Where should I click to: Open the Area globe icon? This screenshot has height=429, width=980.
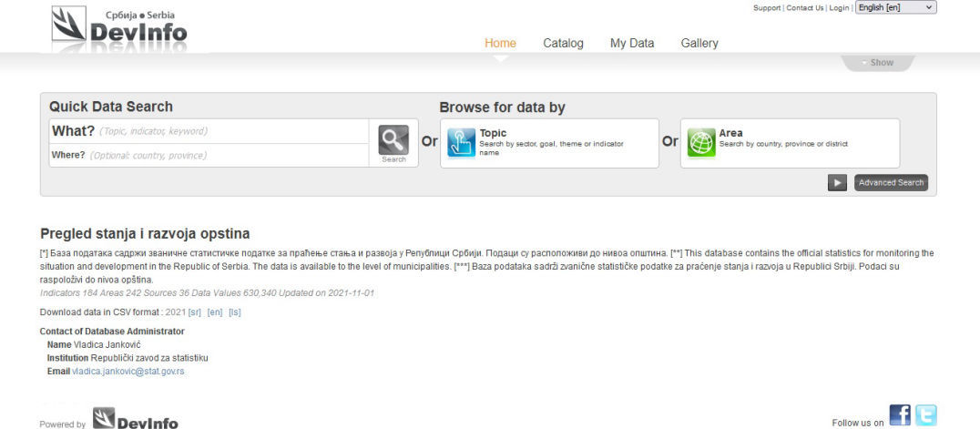click(x=701, y=144)
